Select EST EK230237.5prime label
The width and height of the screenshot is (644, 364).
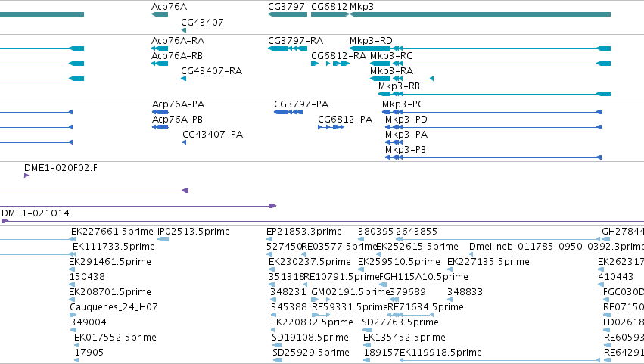coord(310,262)
